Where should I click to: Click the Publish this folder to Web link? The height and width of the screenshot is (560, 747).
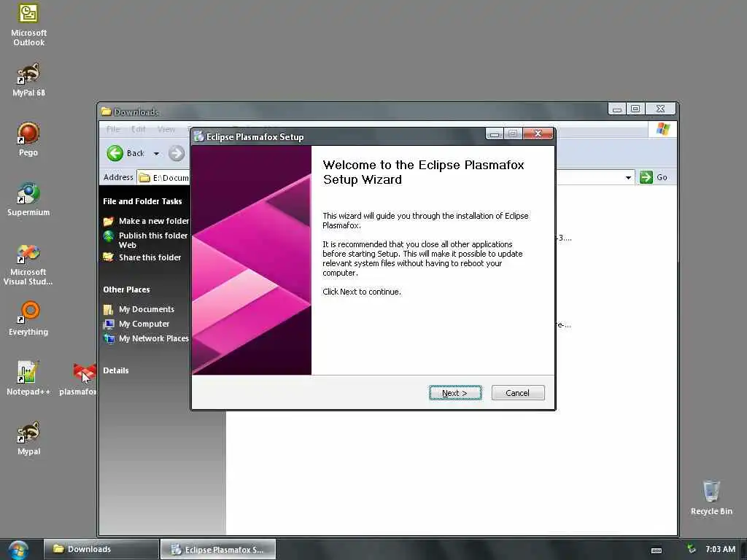pos(153,240)
